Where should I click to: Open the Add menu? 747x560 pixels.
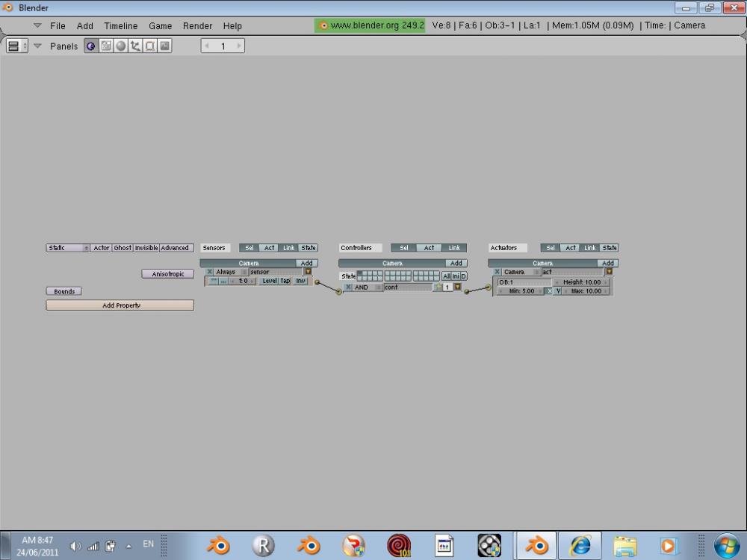[85, 25]
